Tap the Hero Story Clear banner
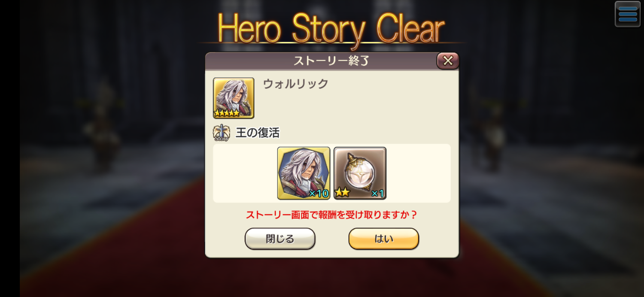Image resolution: width=644 pixels, height=297 pixels. click(331, 29)
